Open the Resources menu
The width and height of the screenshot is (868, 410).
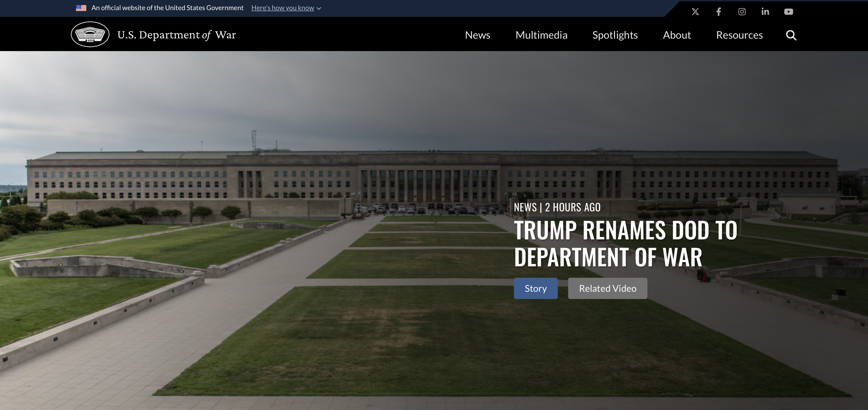click(739, 35)
